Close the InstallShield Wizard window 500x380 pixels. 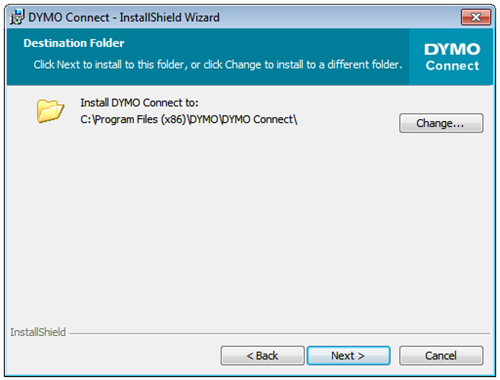click(x=476, y=17)
